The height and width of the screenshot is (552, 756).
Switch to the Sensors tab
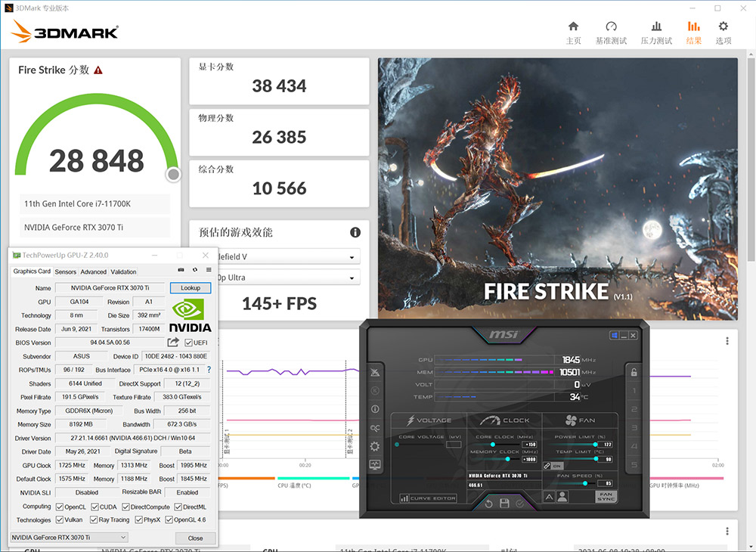(x=65, y=272)
